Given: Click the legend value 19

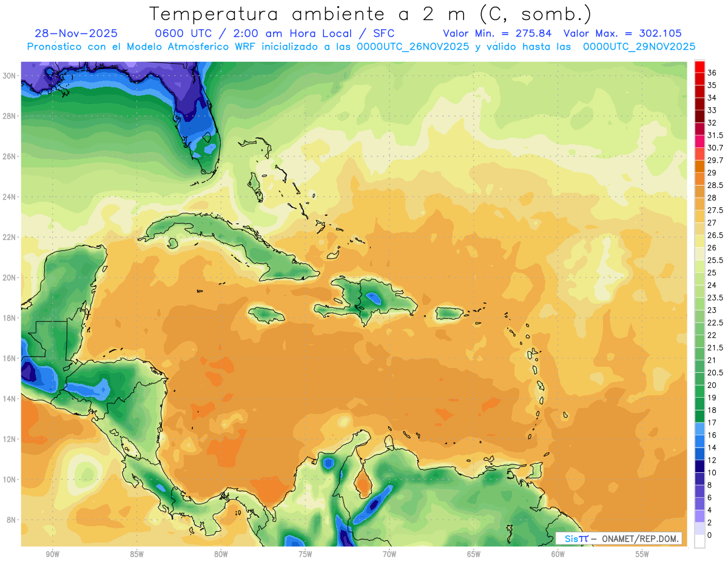Looking at the screenshot, I should (712, 398).
